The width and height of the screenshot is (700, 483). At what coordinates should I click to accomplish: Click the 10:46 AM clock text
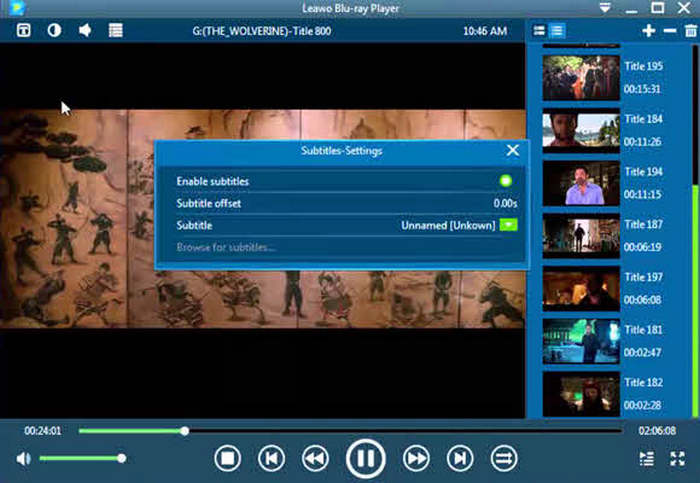pyautogui.click(x=485, y=31)
